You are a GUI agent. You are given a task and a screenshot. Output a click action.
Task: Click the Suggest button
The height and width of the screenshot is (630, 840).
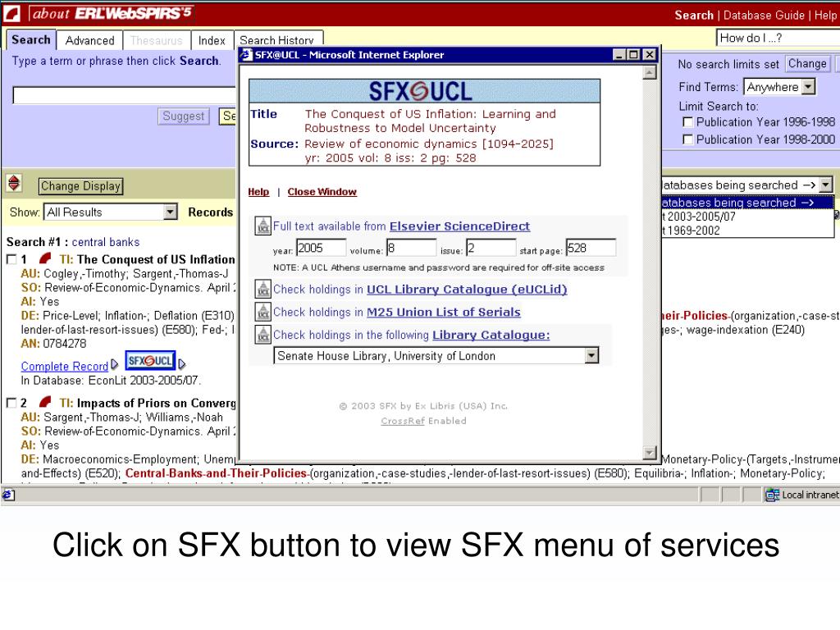pyautogui.click(x=183, y=116)
